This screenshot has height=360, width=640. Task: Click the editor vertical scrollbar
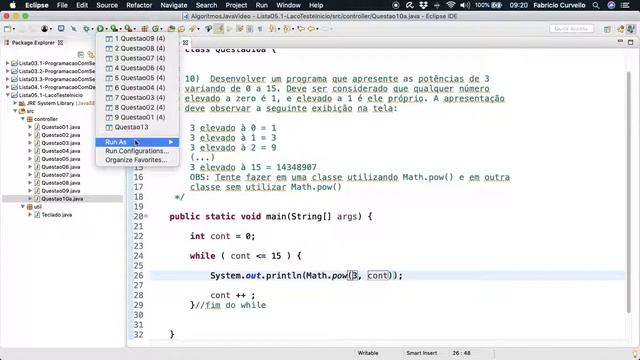[629, 192]
